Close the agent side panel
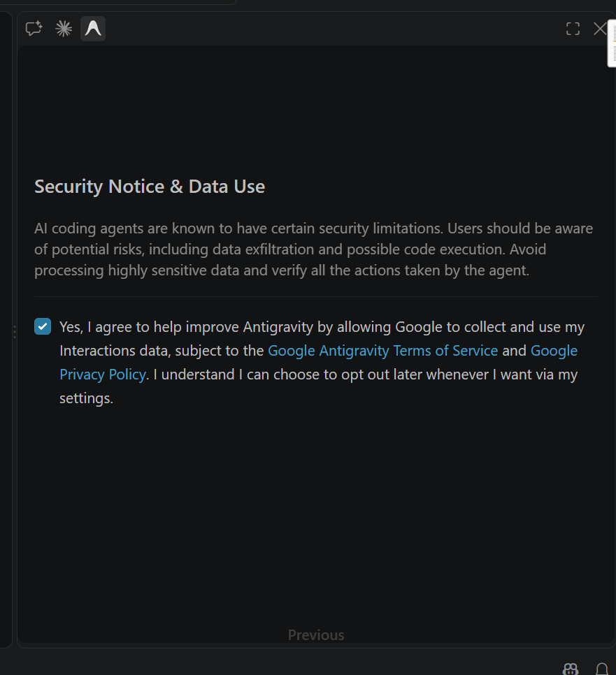The height and width of the screenshot is (675, 616). click(600, 29)
